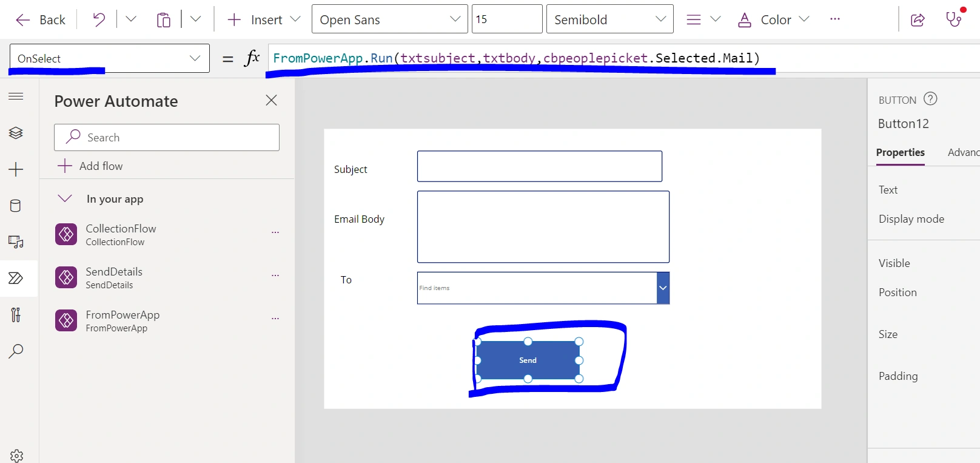Expand the paste options dropdown arrow
Viewport: 980px width, 463px height.
click(195, 19)
